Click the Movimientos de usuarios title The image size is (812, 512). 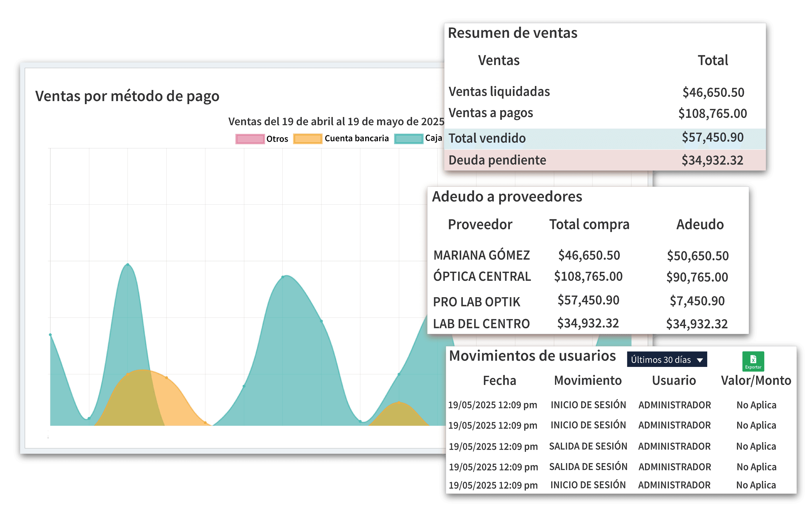click(533, 356)
